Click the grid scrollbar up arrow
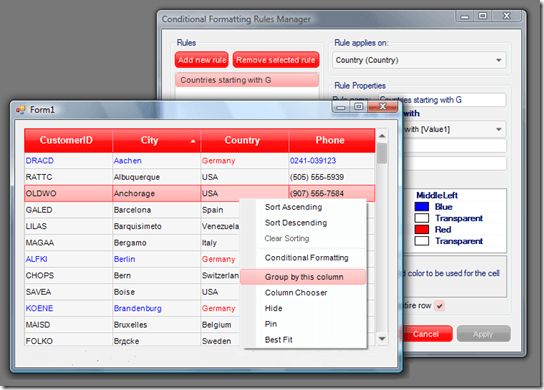544x390 pixels. pos(382,136)
